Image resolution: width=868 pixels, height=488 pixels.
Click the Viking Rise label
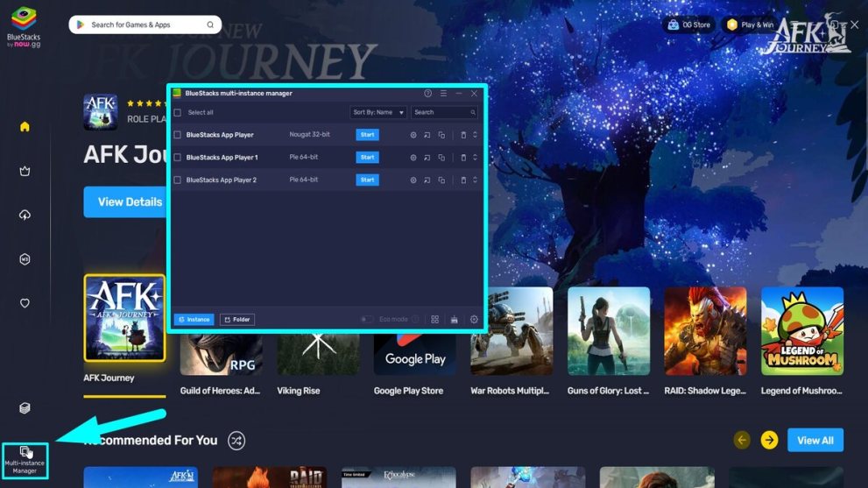coord(299,391)
